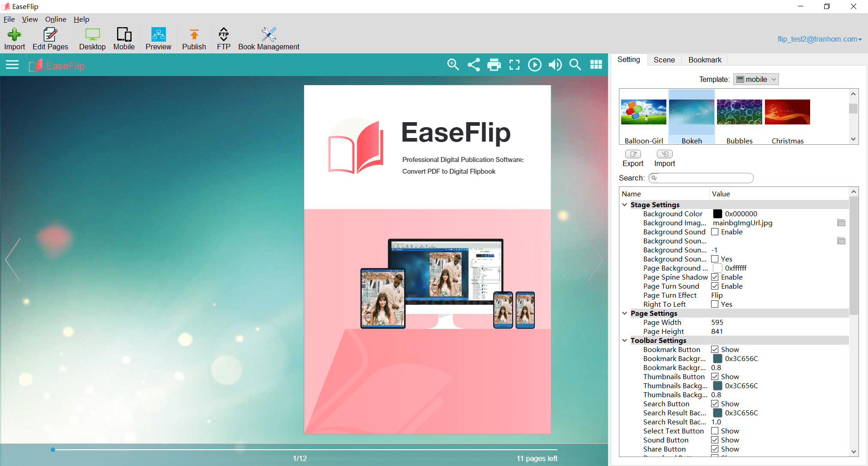Open the Import tool to add a PDF
The width and height of the screenshot is (868, 466).
[14, 38]
